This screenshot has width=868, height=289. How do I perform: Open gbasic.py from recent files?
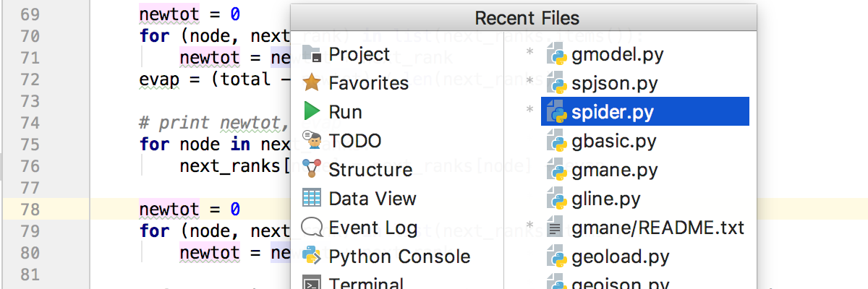(613, 141)
